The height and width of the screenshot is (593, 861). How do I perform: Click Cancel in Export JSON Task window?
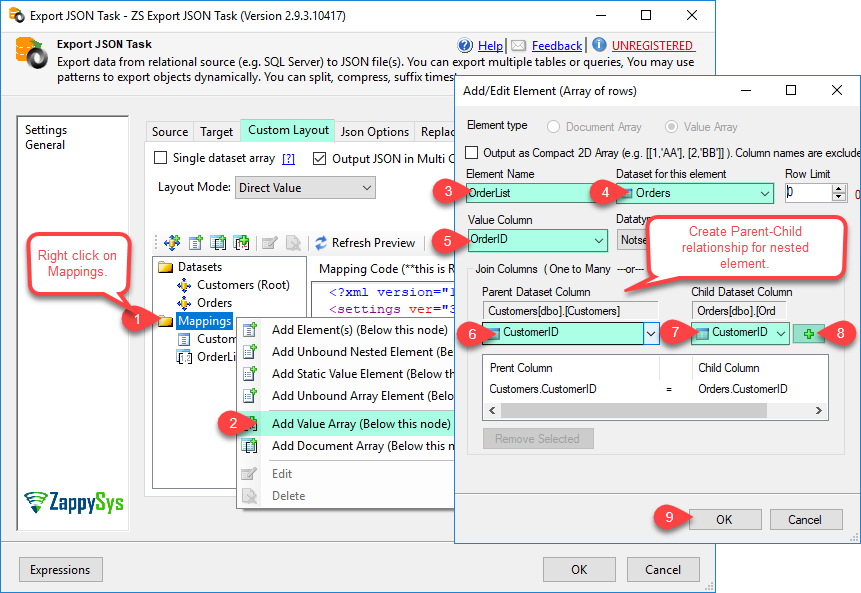663,570
